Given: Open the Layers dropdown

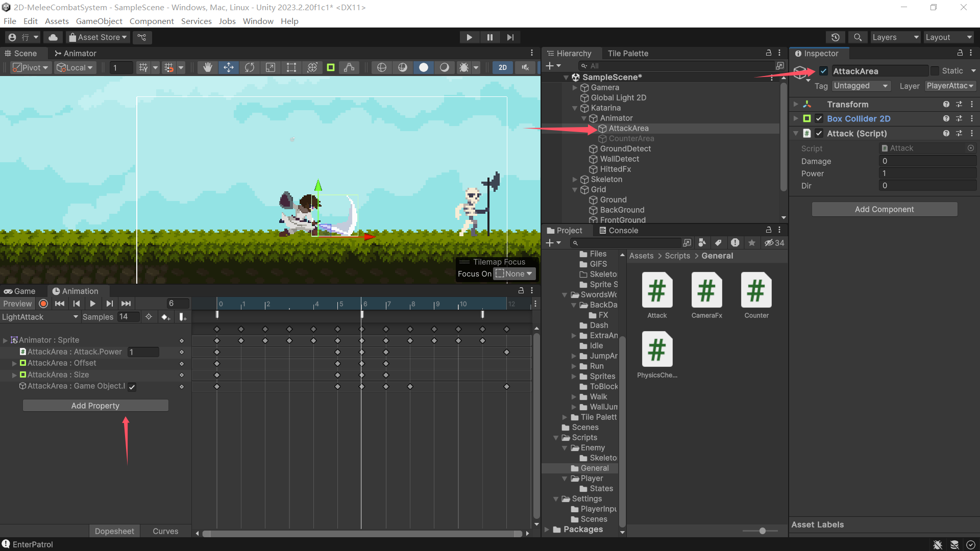Looking at the screenshot, I should pyautogui.click(x=895, y=37).
